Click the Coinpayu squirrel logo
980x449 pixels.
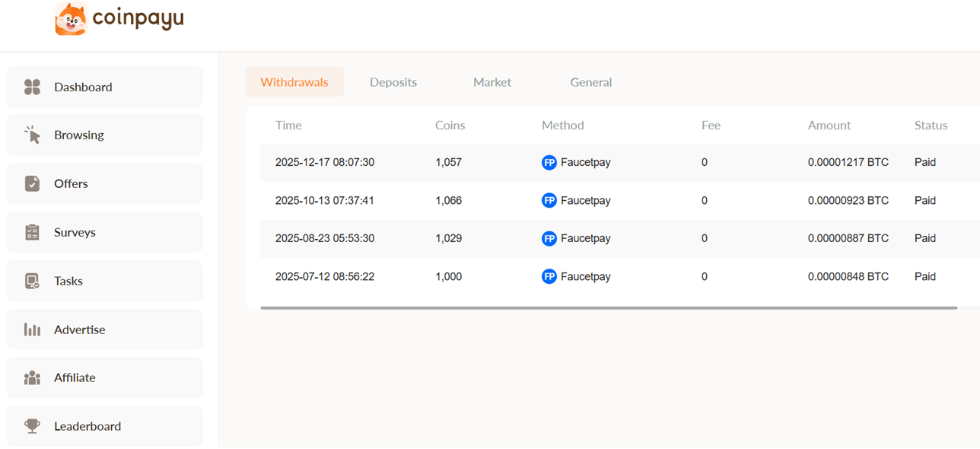pos(71,19)
